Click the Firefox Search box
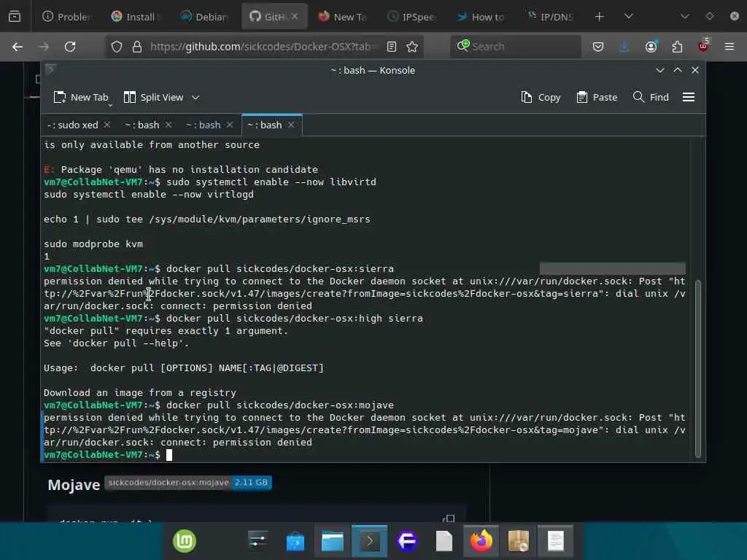Image resolution: width=747 pixels, height=560 pixels. point(516,47)
